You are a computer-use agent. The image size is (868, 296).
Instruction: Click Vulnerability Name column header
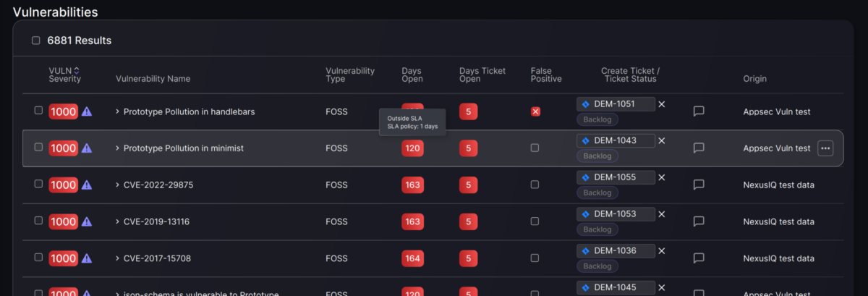[x=153, y=79]
